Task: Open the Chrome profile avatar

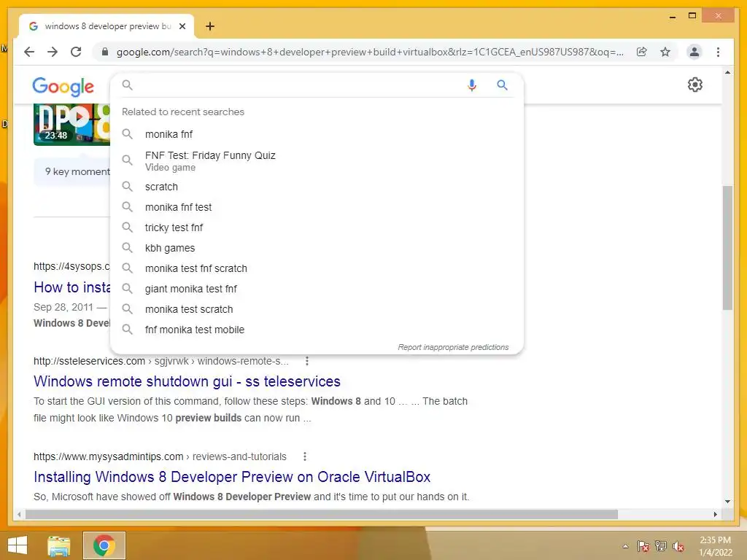Action: point(694,52)
